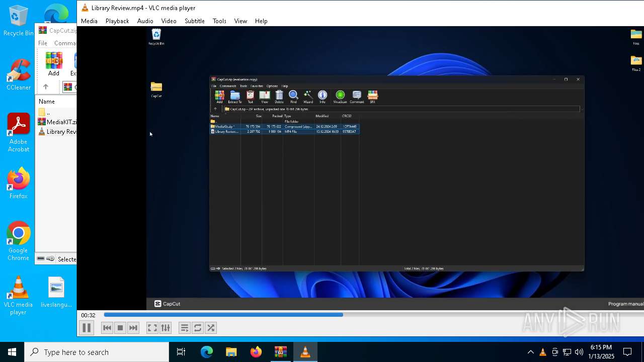The width and height of the screenshot is (644, 362).
Task: Click the Add button in WinRAR
Action: [54, 64]
